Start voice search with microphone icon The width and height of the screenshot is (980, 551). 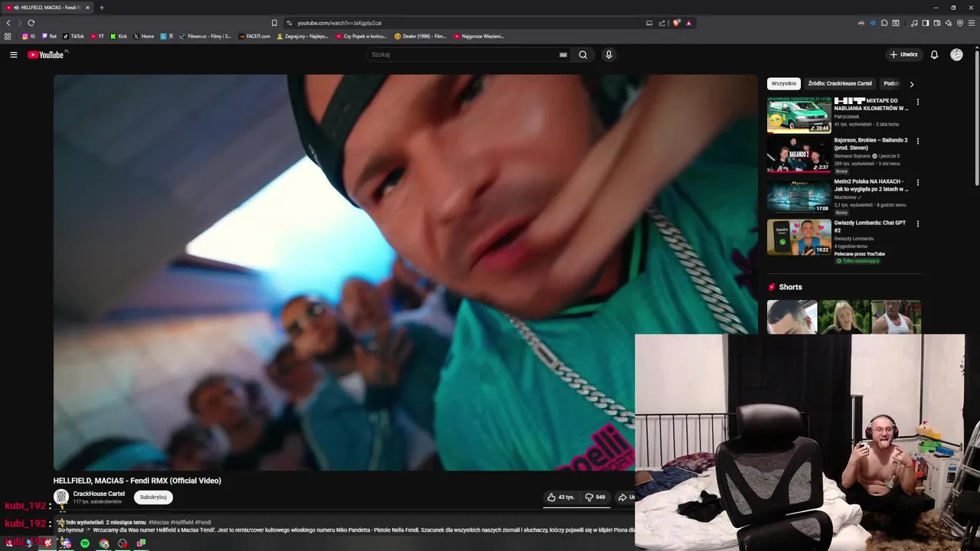pos(609,55)
